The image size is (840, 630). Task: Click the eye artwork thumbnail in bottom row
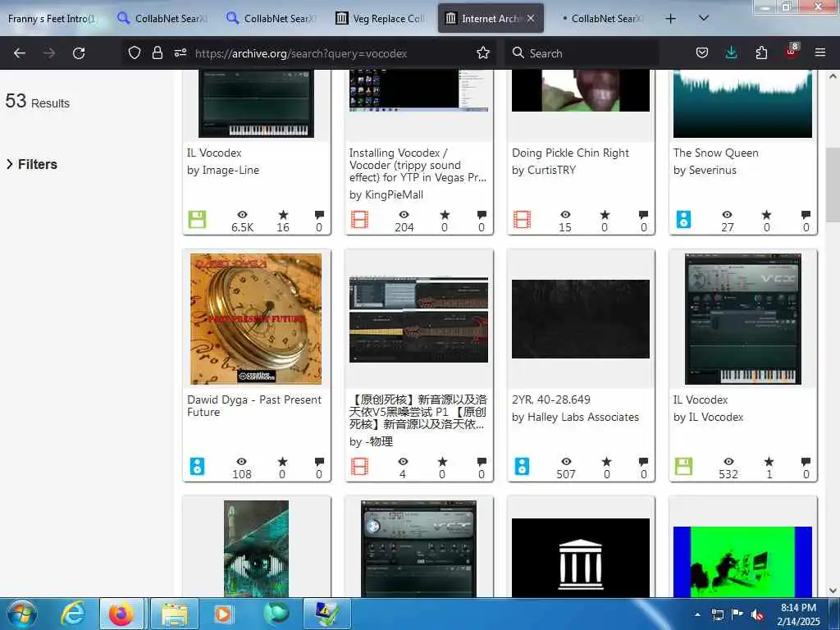[256, 549]
